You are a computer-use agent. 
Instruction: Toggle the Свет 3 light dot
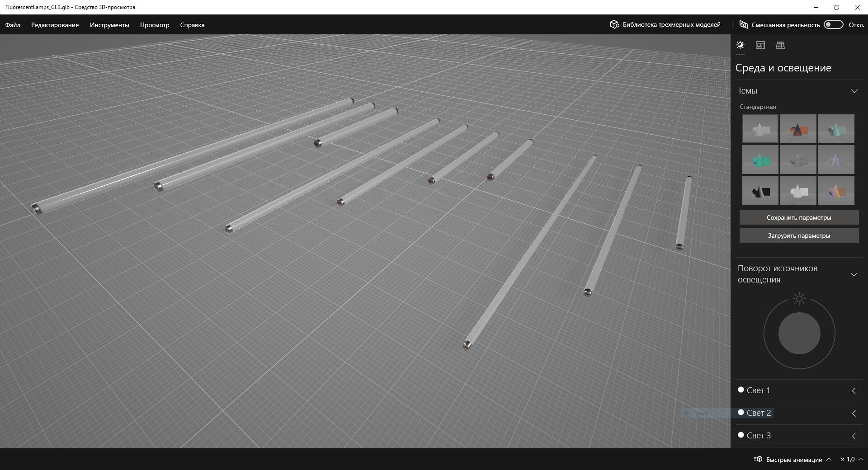(741, 435)
